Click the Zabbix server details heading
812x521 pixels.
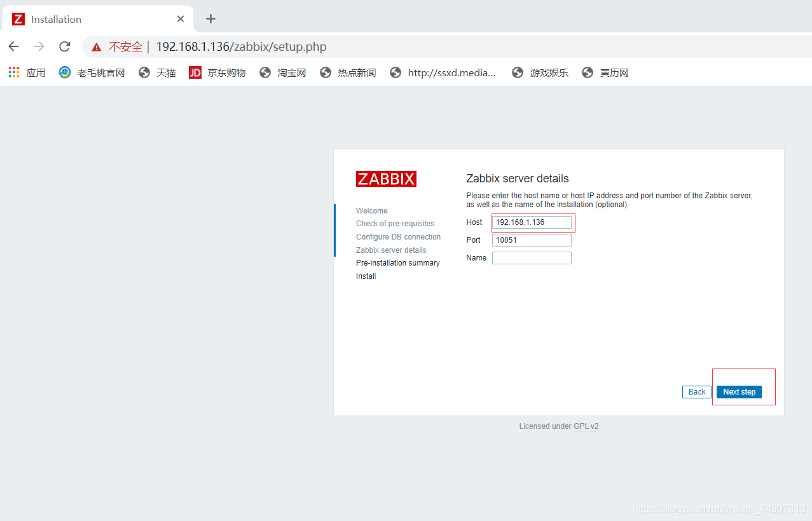tap(518, 179)
